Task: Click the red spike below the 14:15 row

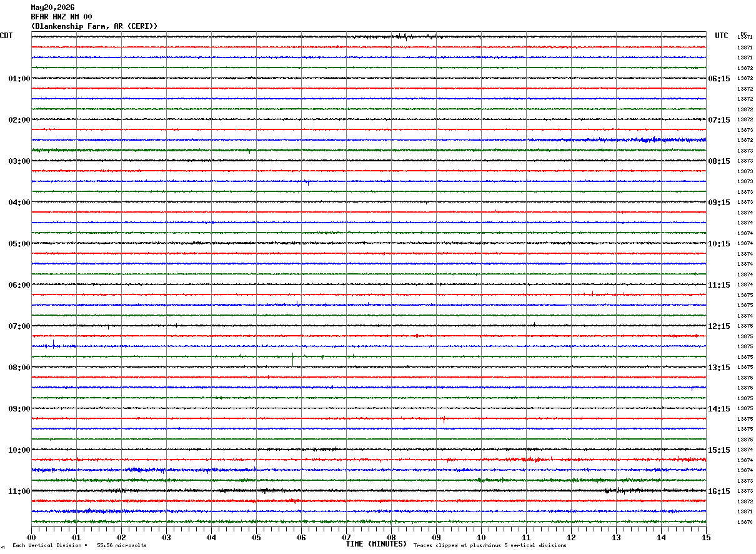Action: pyautogui.click(x=444, y=420)
